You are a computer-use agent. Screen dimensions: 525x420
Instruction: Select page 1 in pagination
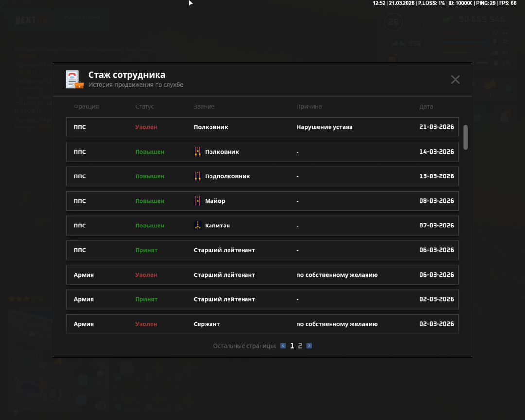click(292, 346)
